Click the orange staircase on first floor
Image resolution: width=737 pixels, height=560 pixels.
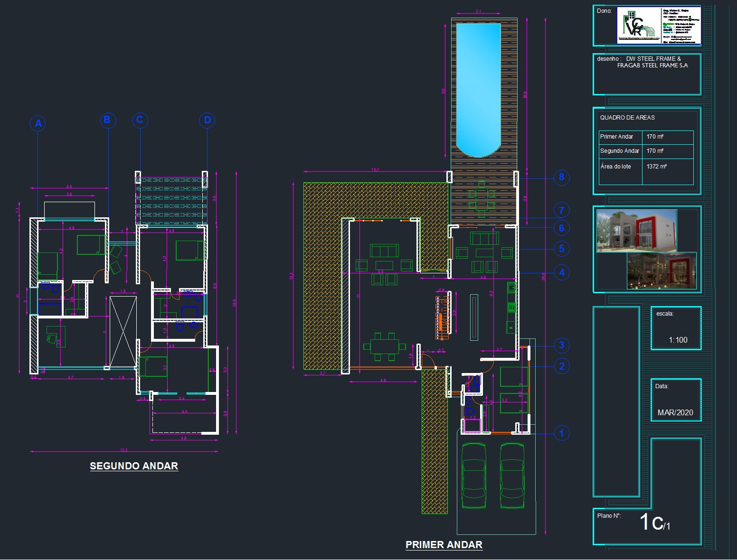(x=442, y=317)
